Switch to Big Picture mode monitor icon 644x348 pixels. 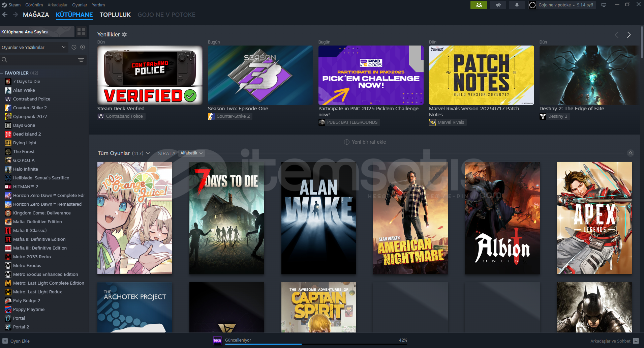(x=604, y=5)
